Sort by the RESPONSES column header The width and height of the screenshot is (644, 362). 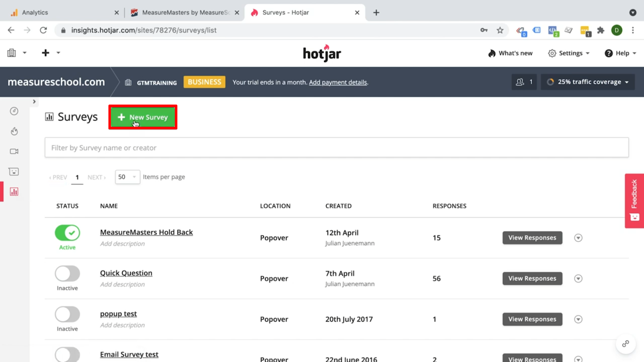[x=449, y=206]
